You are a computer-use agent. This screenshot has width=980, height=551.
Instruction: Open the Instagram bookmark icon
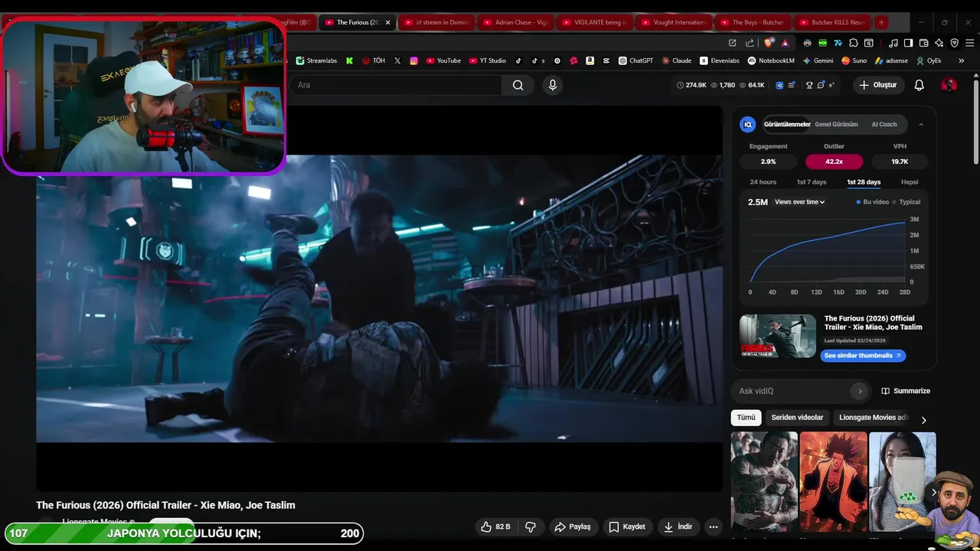pyautogui.click(x=413, y=60)
